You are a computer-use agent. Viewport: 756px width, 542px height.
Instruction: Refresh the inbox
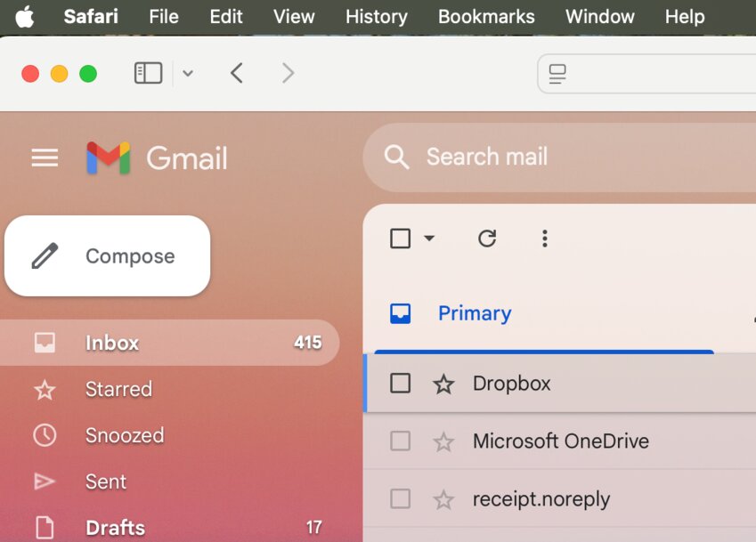pos(487,239)
